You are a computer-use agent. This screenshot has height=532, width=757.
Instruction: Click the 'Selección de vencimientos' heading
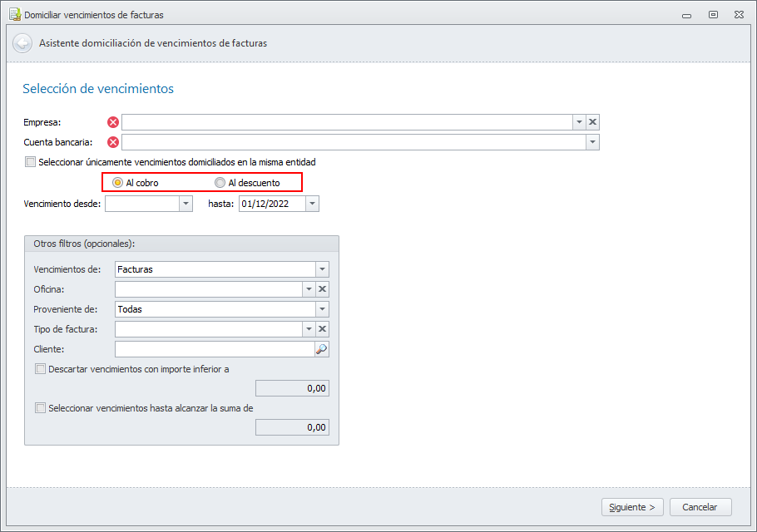click(98, 89)
